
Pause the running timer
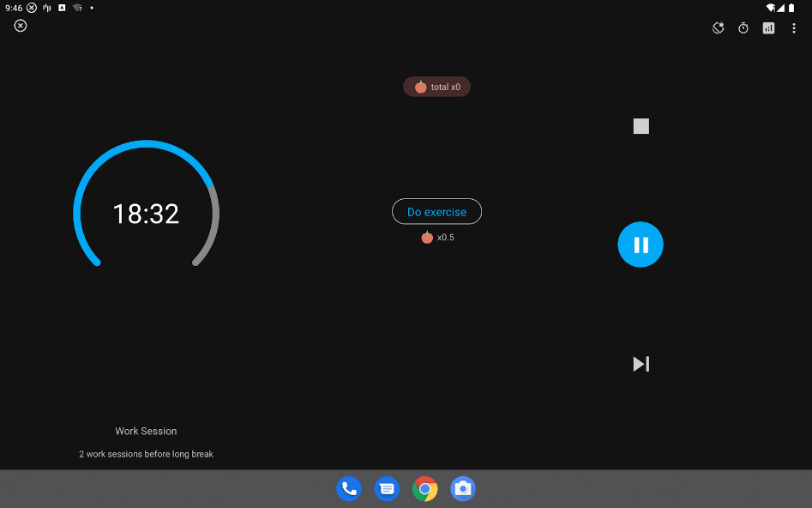click(641, 245)
